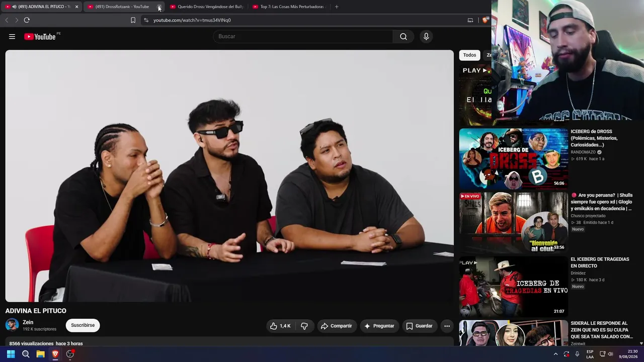The width and height of the screenshot is (644, 362).
Task: Click the youtube.com address bar URL
Action: [192, 20]
